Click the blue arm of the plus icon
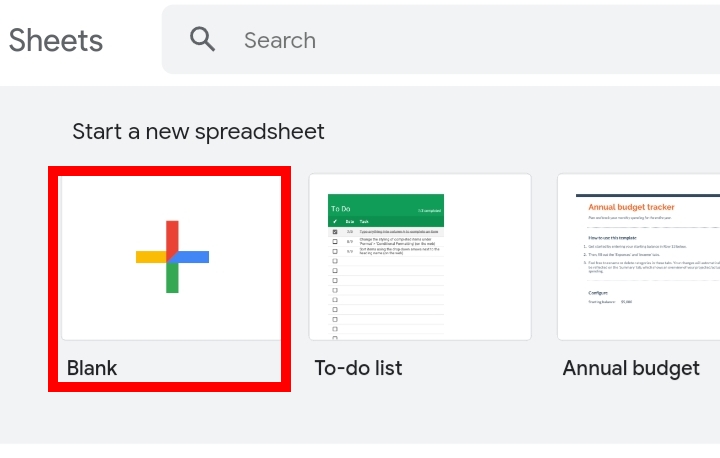 [x=191, y=257]
